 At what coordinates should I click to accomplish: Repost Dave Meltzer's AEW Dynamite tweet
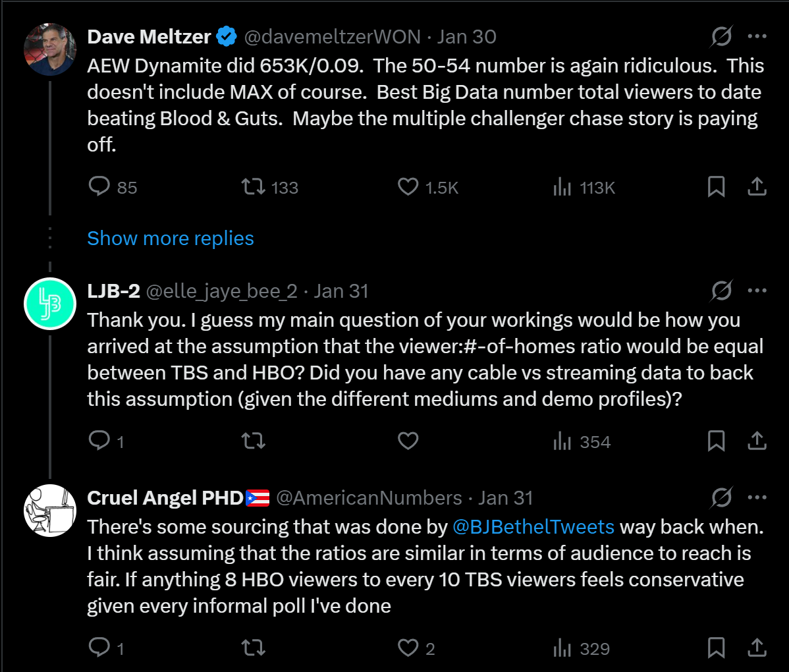253,187
